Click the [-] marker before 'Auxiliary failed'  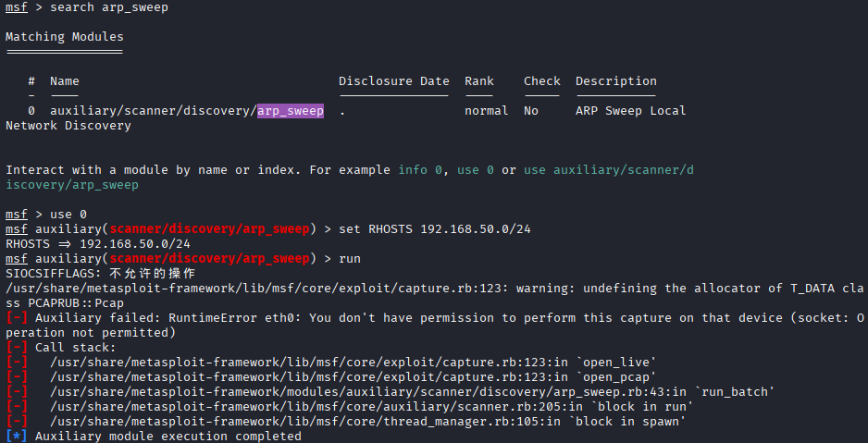point(17,318)
